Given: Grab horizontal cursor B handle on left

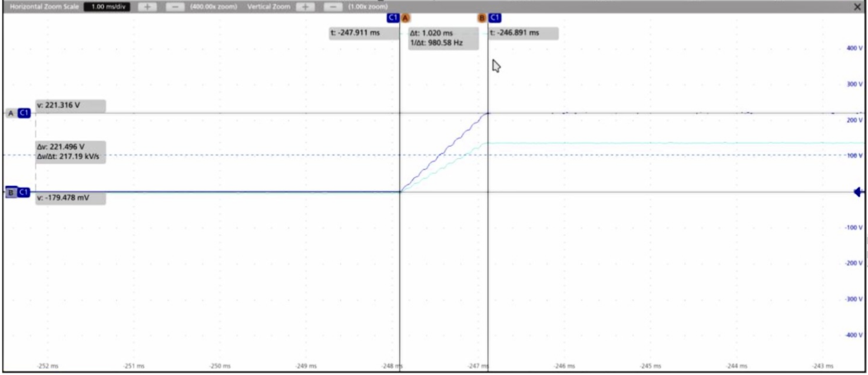Looking at the screenshot, I should (10, 192).
